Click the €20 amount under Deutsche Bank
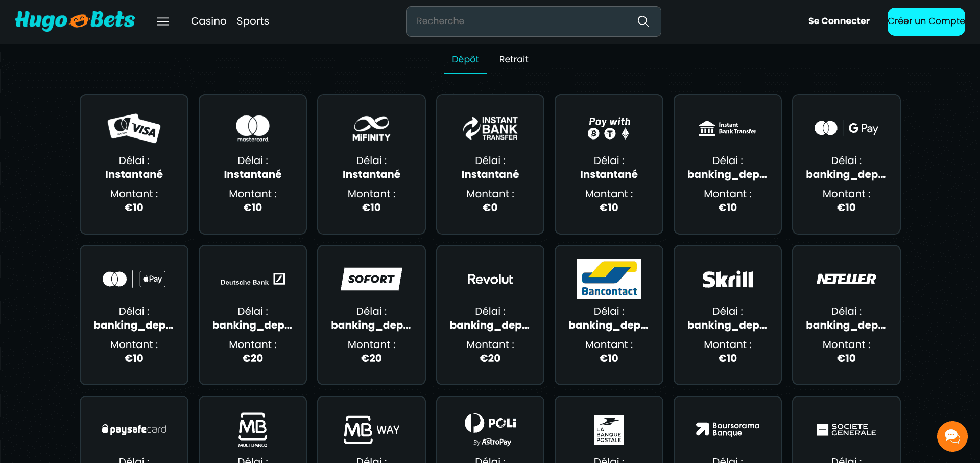Viewport: 980px width, 463px height. tap(253, 358)
